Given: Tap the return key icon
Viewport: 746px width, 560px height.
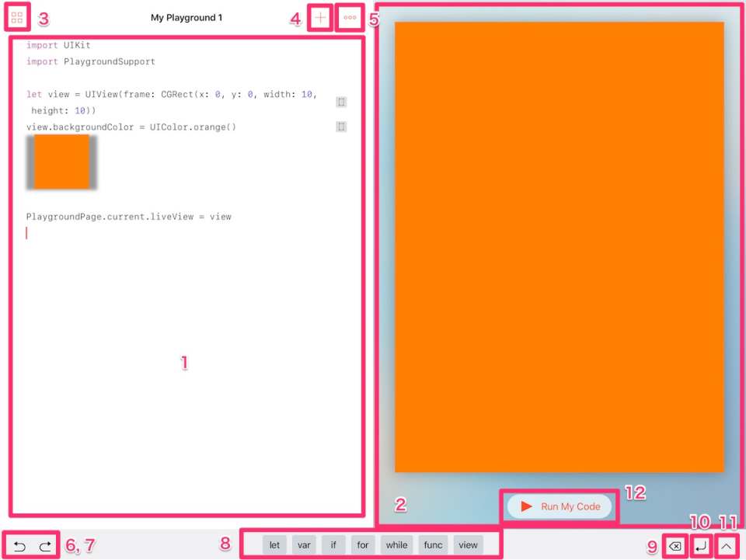Looking at the screenshot, I should 700,546.
